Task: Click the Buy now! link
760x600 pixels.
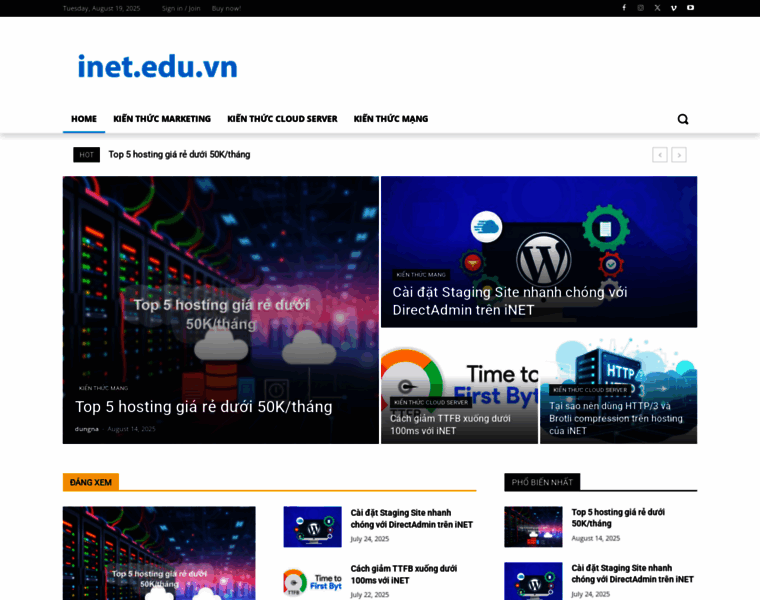Action: coord(226,8)
